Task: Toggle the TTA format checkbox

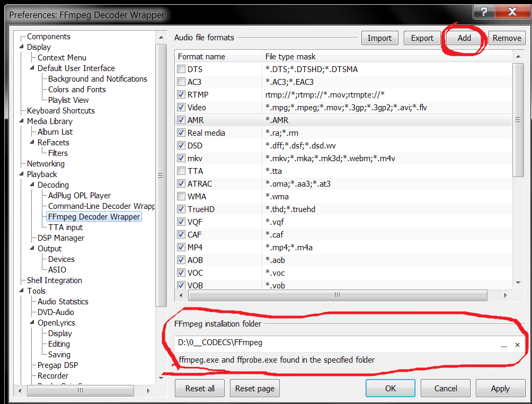Action: (182, 171)
